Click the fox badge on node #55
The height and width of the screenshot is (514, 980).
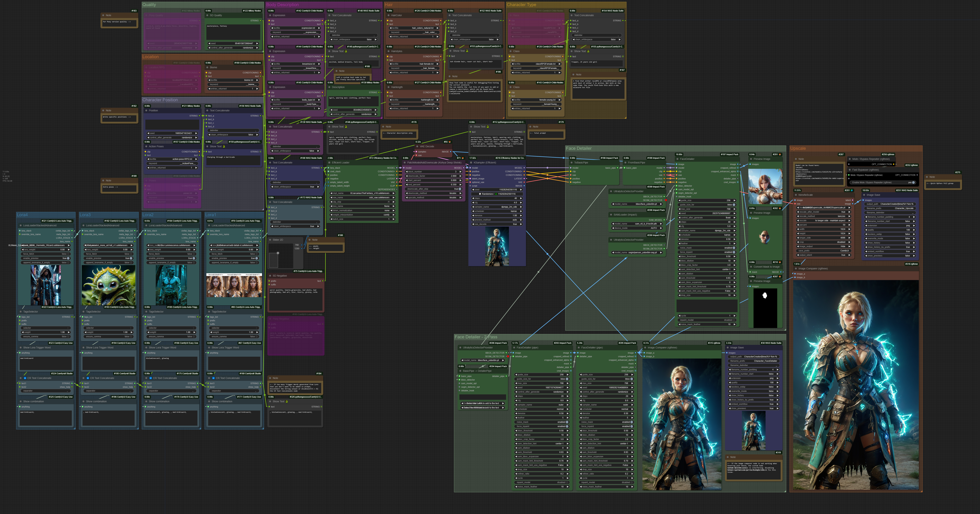(450, 142)
